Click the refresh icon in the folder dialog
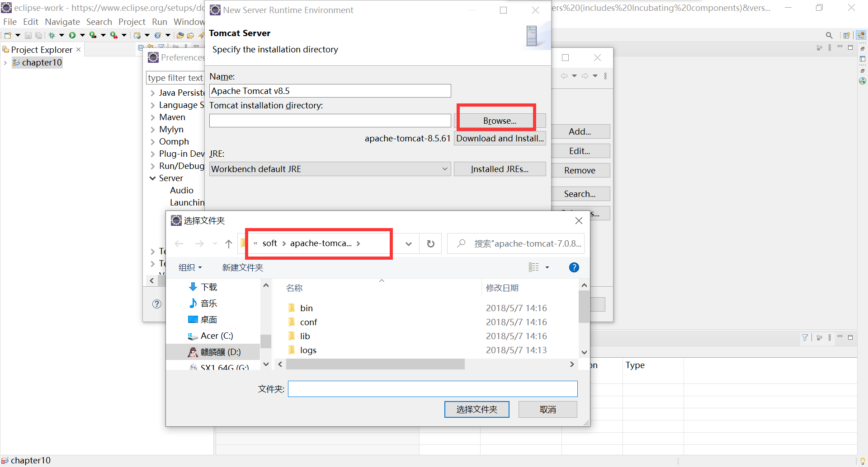The image size is (868, 467). pyautogui.click(x=430, y=243)
